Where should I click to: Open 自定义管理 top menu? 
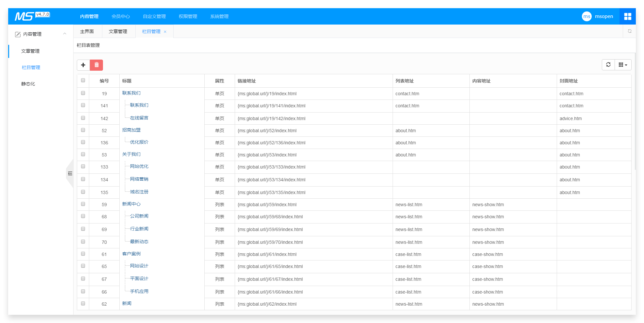click(154, 16)
